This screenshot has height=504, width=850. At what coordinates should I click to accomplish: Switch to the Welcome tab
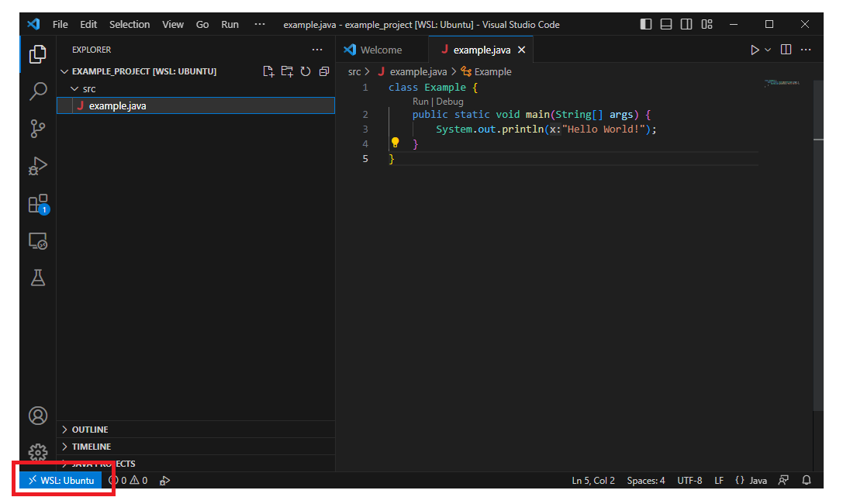382,49
